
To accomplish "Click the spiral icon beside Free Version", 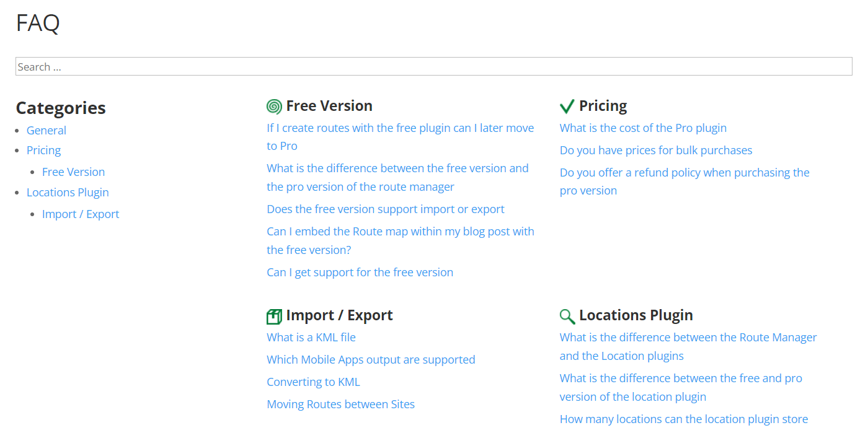I will pyautogui.click(x=274, y=107).
